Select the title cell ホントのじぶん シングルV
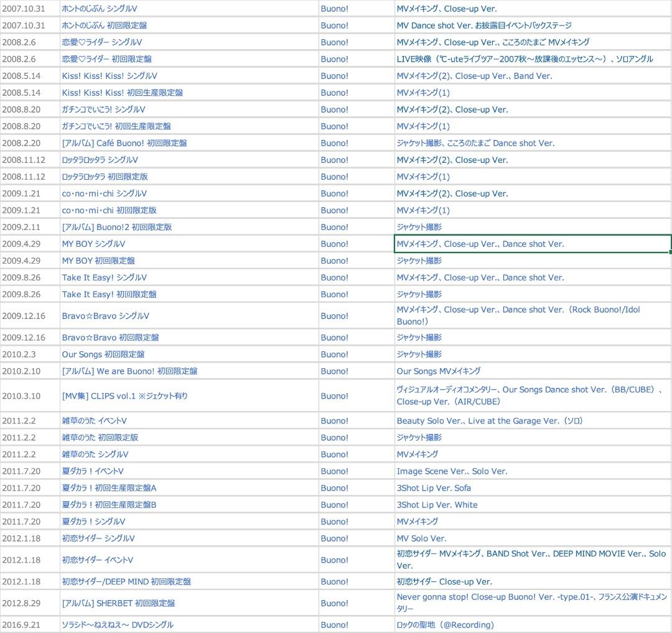 tap(189, 9)
